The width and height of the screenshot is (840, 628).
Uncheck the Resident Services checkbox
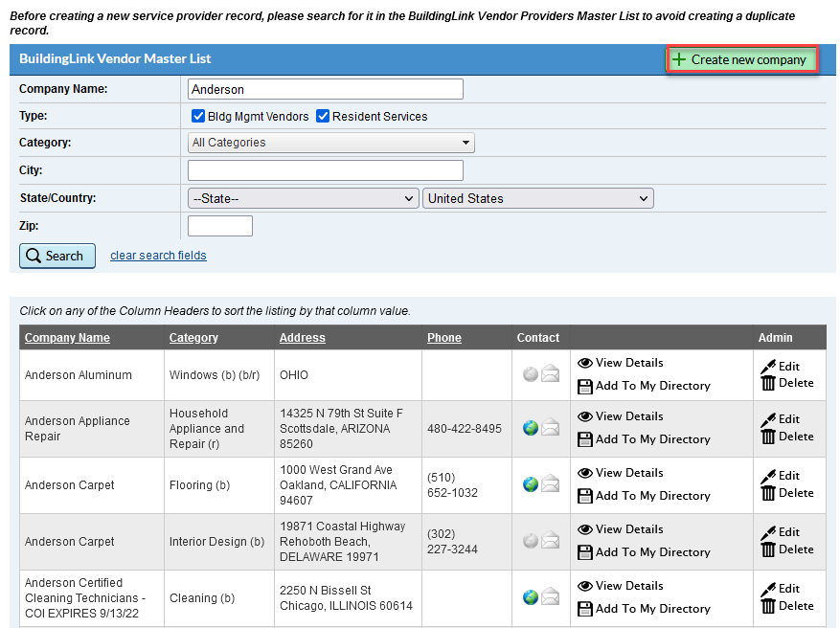(323, 116)
